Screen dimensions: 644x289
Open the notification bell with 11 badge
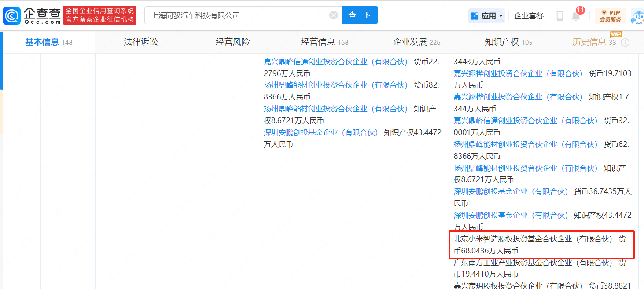(x=576, y=16)
